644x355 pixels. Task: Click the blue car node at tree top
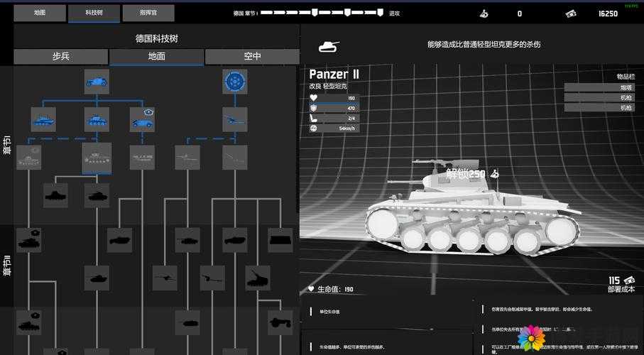pyautogui.click(x=97, y=82)
